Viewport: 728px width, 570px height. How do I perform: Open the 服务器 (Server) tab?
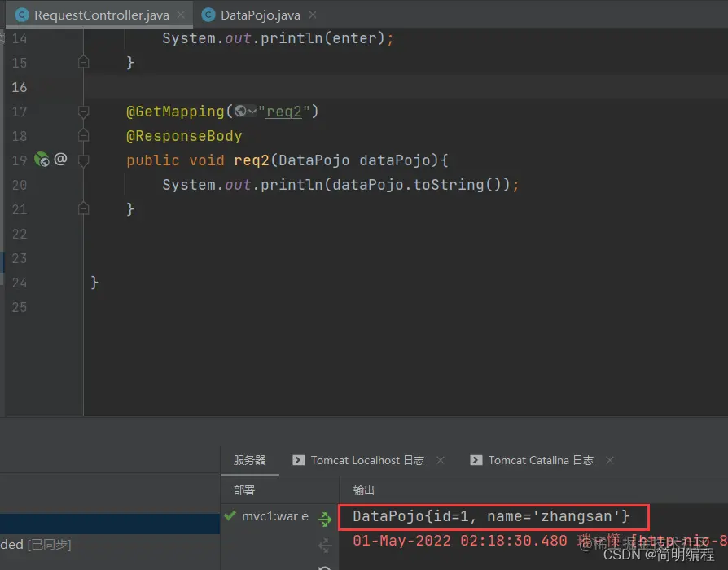coord(249,460)
